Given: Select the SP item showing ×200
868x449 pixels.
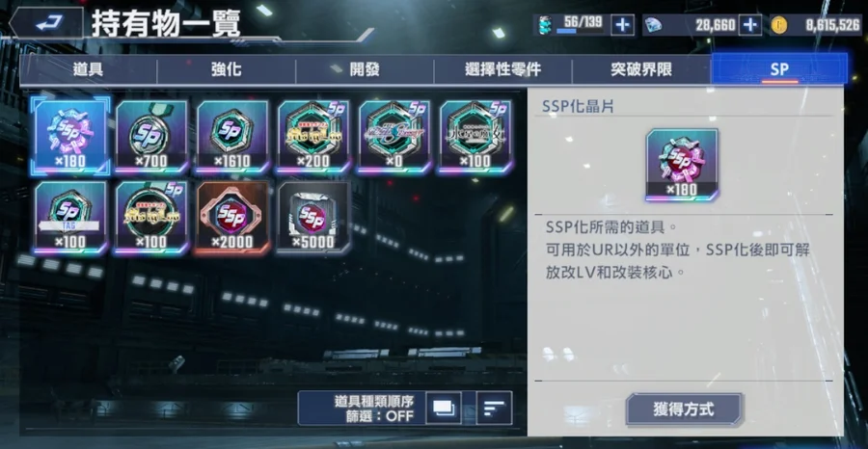Looking at the screenshot, I should (313, 136).
